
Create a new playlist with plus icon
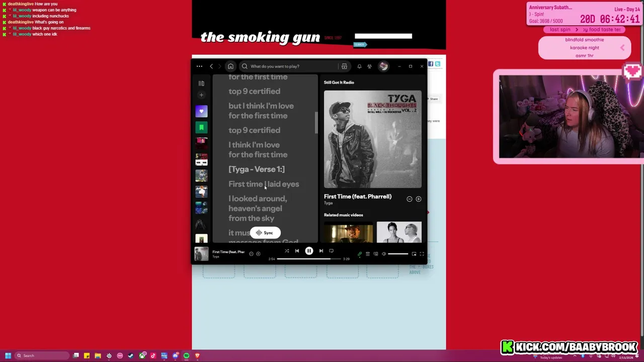pyautogui.click(x=201, y=95)
